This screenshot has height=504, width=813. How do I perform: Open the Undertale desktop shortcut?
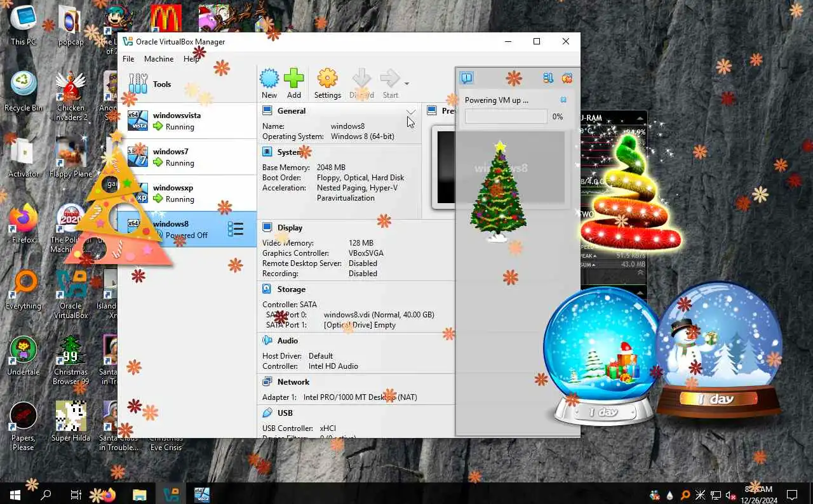coord(24,355)
